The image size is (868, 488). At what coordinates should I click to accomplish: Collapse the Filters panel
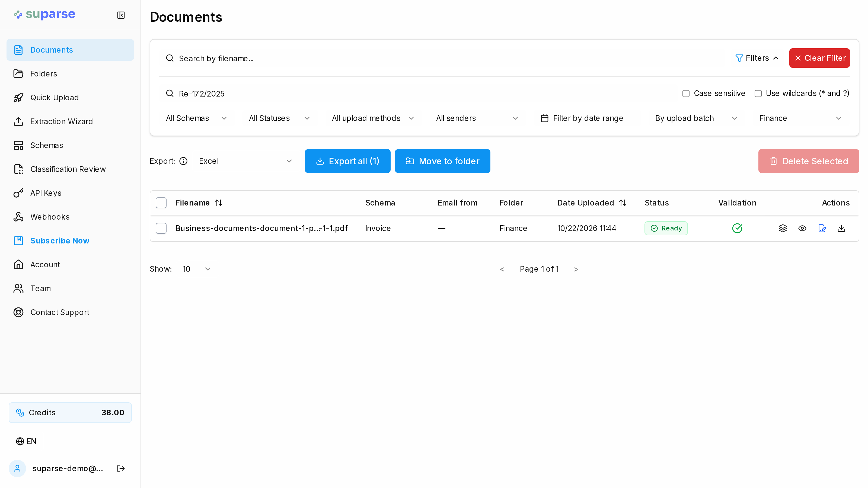click(x=757, y=58)
